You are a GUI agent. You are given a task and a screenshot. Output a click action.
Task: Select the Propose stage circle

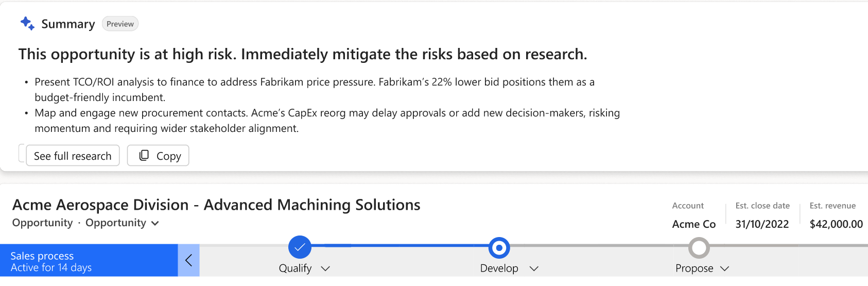click(699, 248)
